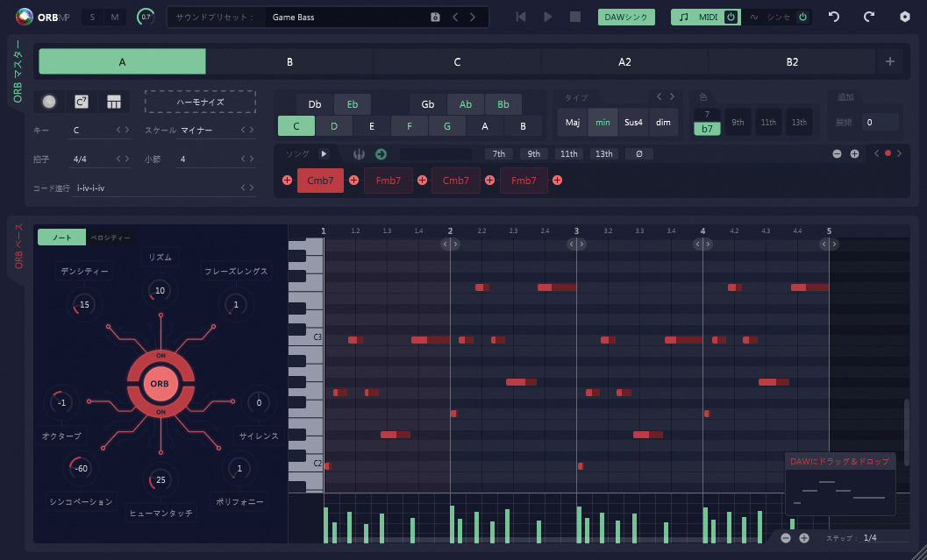
Task: Toggle the Mute M button
Action: point(115,18)
